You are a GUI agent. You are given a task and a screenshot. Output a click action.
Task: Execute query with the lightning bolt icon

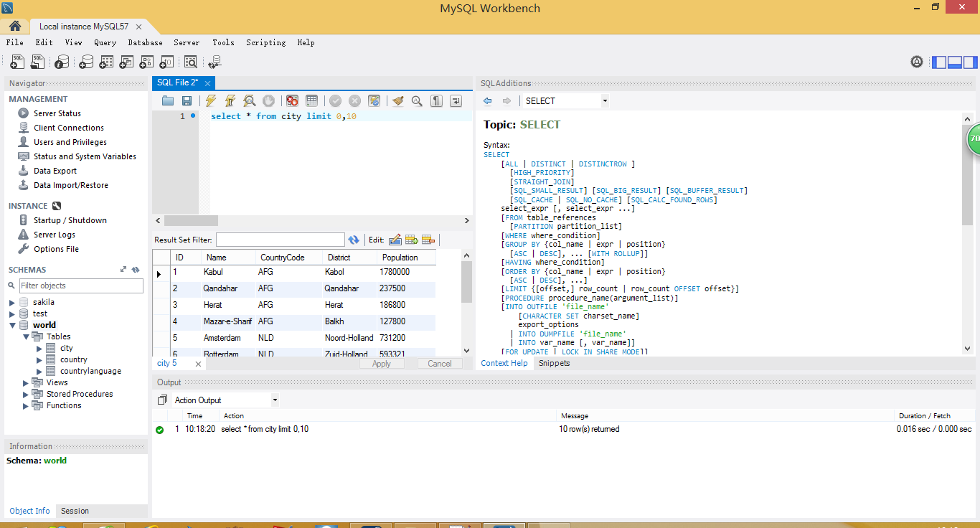coord(210,101)
